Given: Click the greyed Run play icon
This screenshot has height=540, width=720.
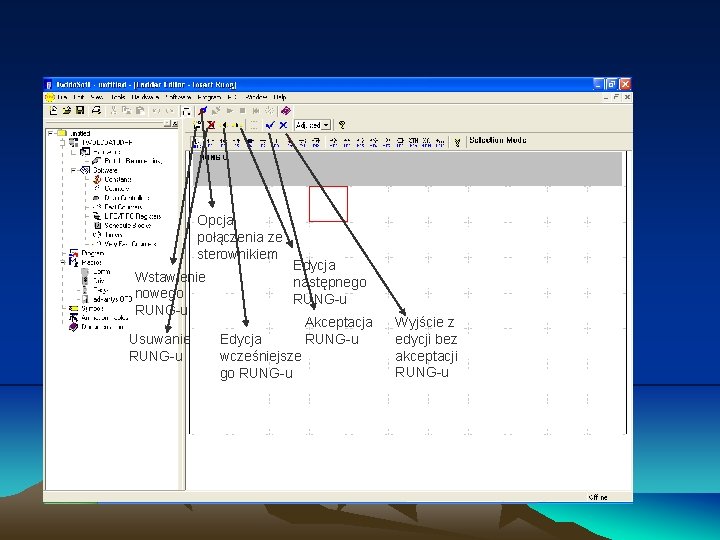Looking at the screenshot, I should pos(230,111).
